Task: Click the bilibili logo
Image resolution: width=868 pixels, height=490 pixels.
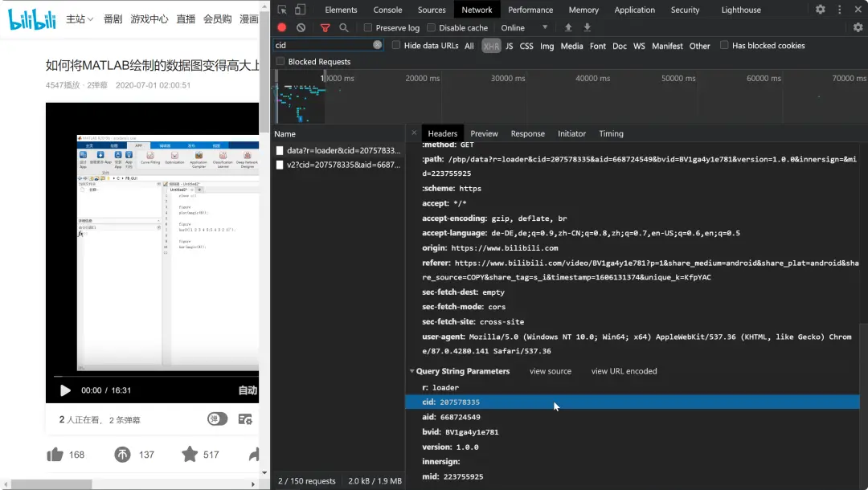Action: pos(32,18)
